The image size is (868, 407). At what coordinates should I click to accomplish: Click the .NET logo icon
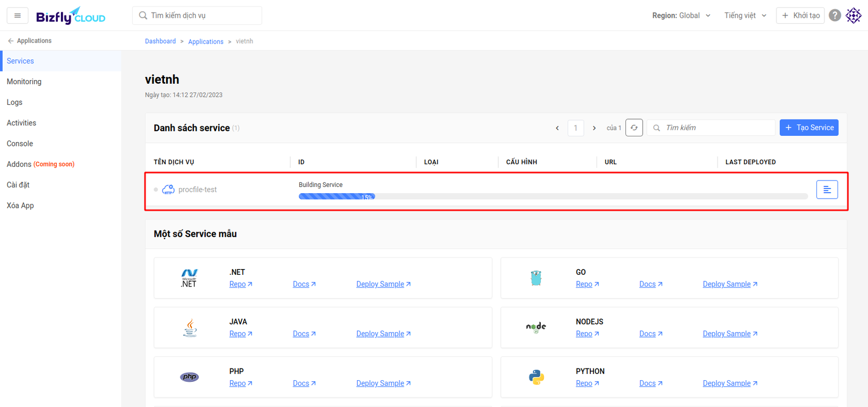tap(189, 278)
